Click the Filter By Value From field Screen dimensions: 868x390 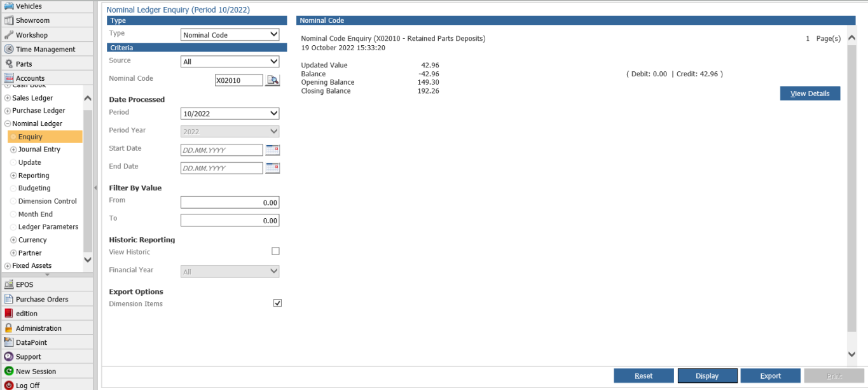(x=230, y=202)
